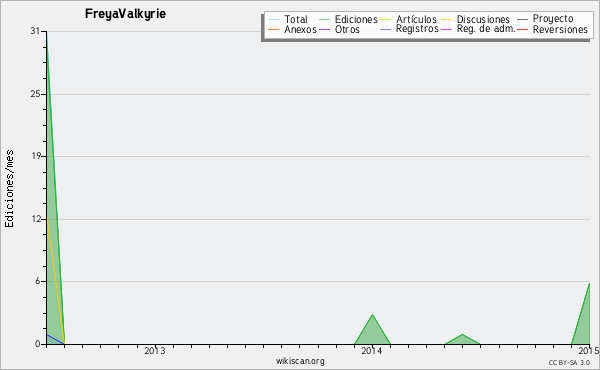The width and height of the screenshot is (600, 370).
Task: Click the 2015 x-axis label
Action: pos(589,350)
